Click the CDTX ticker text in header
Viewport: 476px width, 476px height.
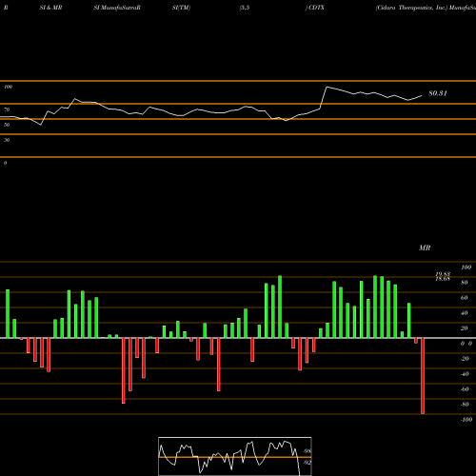pyautogui.click(x=316, y=8)
